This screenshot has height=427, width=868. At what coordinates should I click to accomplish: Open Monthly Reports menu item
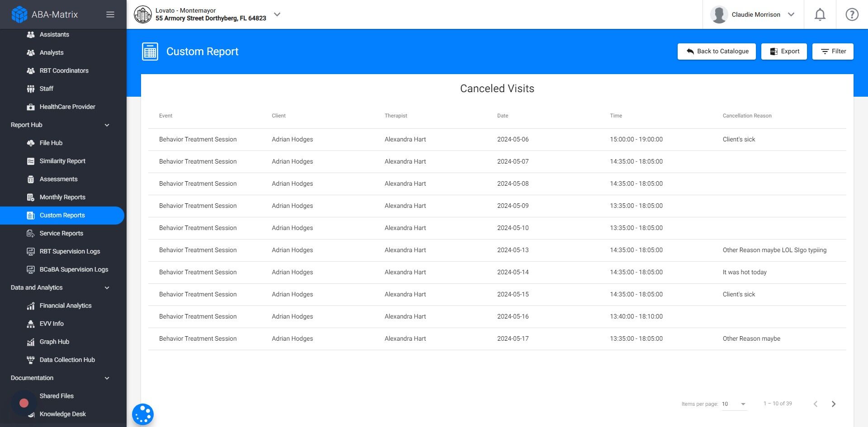[62, 197]
